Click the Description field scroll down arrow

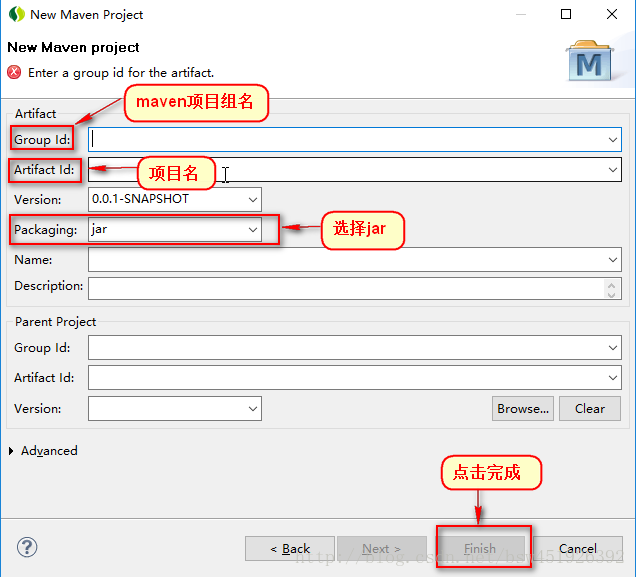click(612, 294)
